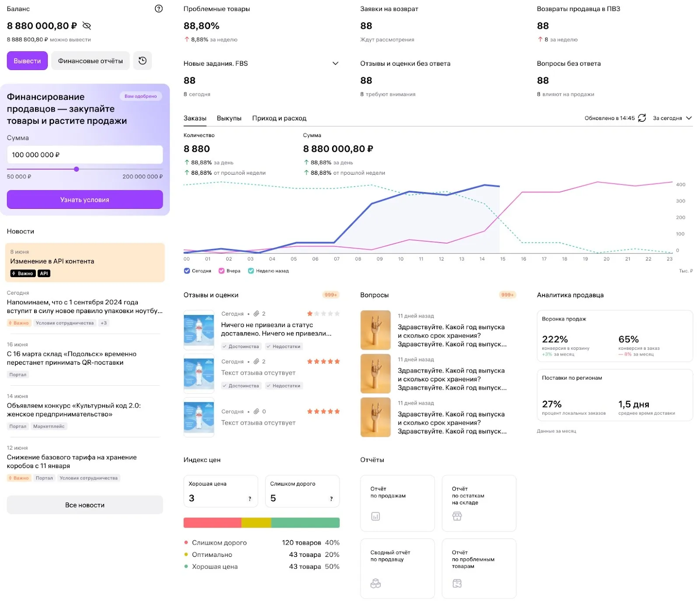Image resolution: width=700 pixels, height=609 pixels.
Task: Toggle the Вчера chart legend checkbox
Action: pyautogui.click(x=221, y=271)
